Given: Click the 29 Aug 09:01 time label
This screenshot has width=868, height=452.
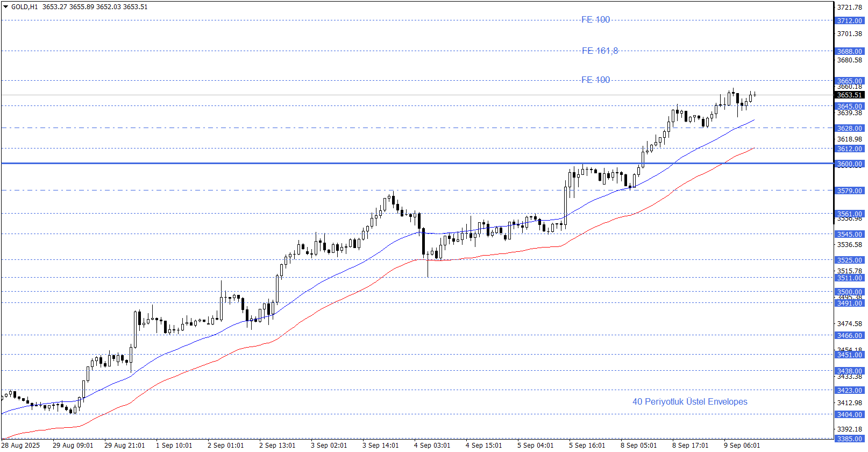Looking at the screenshot, I should (x=73, y=445).
